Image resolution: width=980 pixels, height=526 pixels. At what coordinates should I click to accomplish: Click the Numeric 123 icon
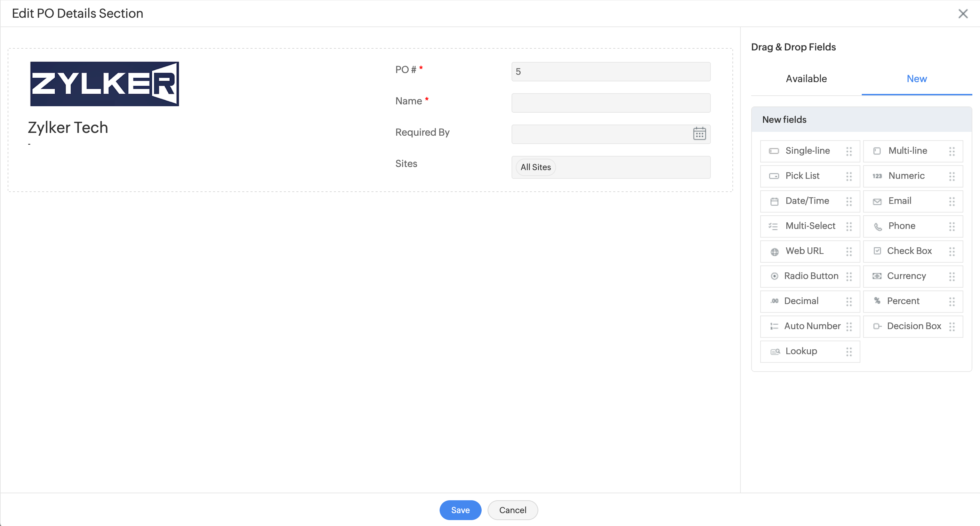click(877, 176)
